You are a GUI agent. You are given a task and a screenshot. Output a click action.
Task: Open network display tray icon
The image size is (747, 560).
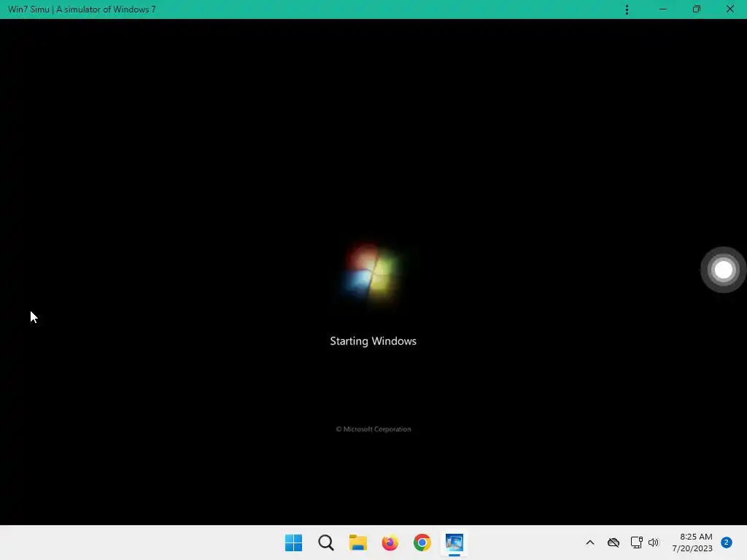tap(636, 542)
